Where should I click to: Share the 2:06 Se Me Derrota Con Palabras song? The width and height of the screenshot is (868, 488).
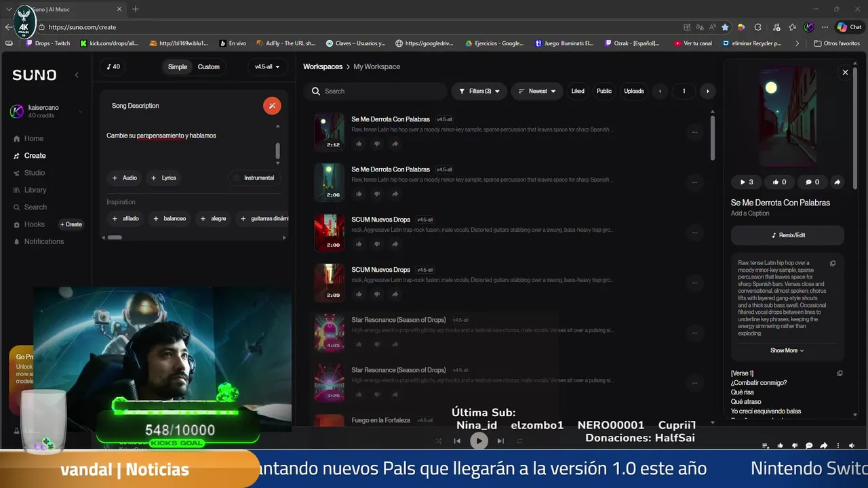coord(395,194)
